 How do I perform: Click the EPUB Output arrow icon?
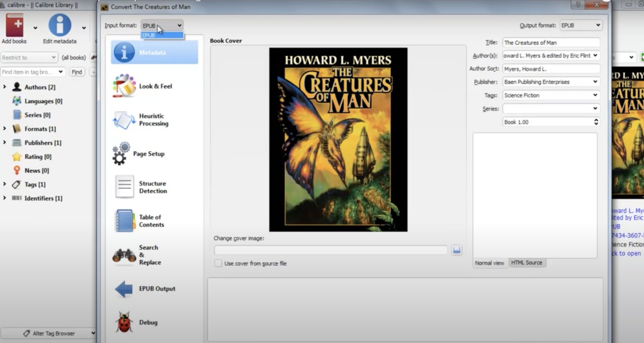pos(124,289)
